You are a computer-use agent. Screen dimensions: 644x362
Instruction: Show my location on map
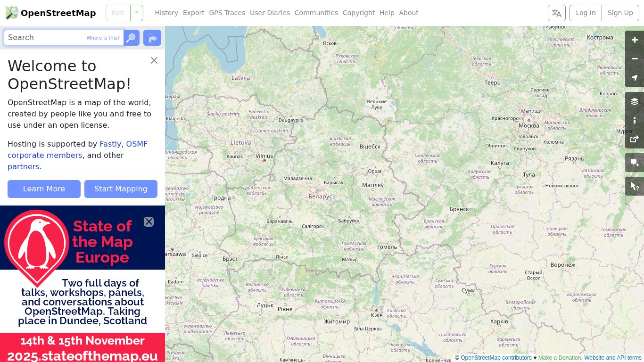coord(635,78)
